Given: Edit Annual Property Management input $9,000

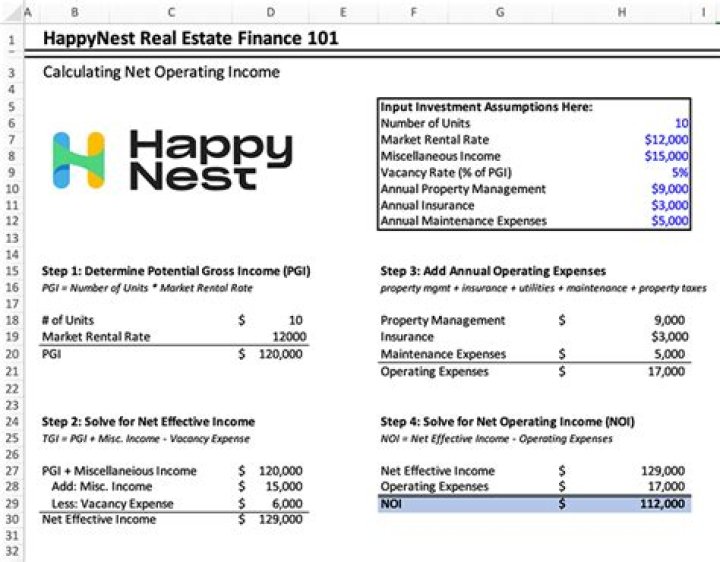Looking at the screenshot, I should coord(670,189).
